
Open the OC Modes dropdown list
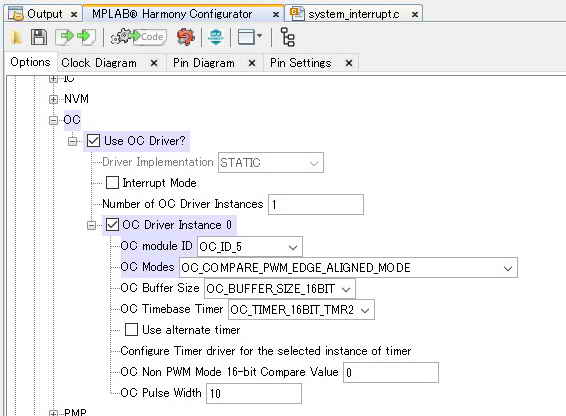[348, 268]
